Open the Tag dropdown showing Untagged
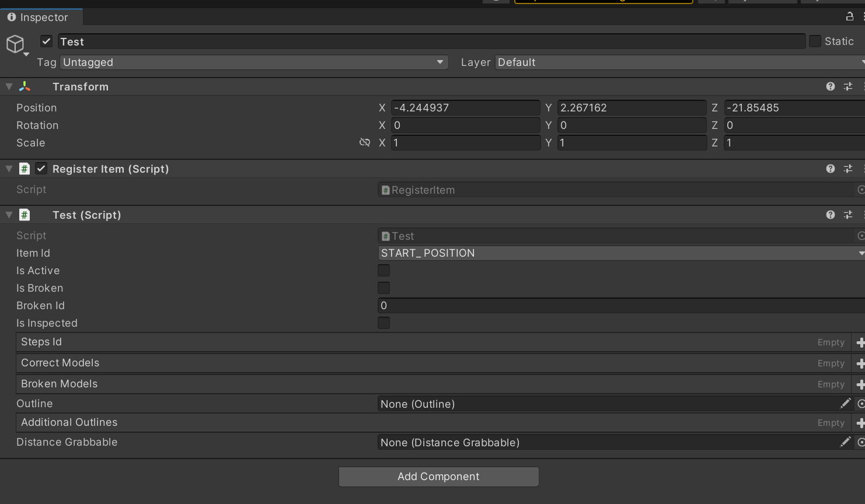Image resolution: width=865 pixels, height=504 pixels. click(x=254, y=62)
